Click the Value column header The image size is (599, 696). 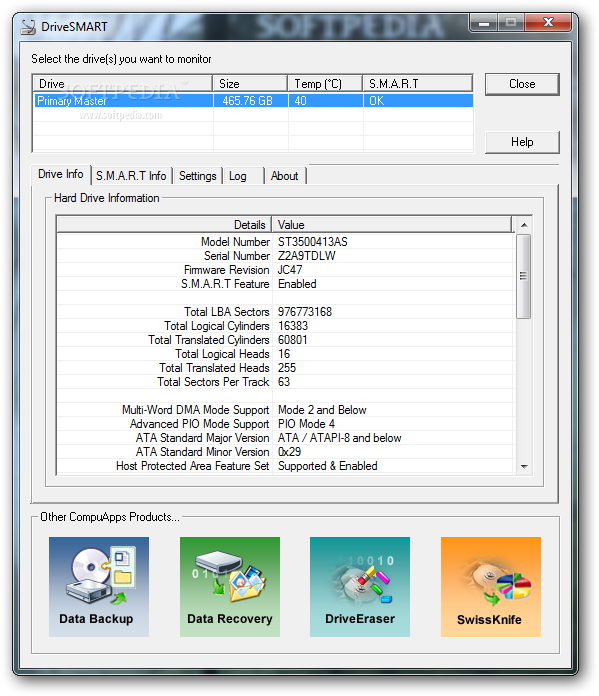(392, 225)
